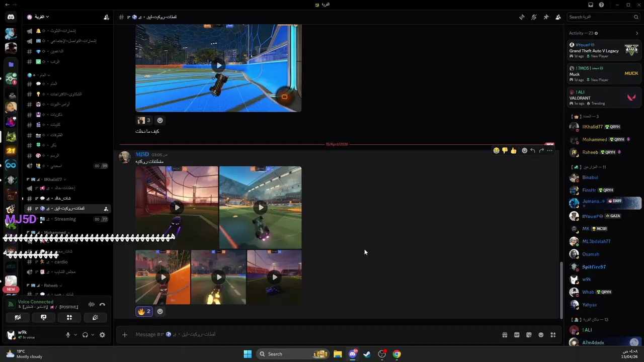Open the threads icon in channel header

pos(522,17)
